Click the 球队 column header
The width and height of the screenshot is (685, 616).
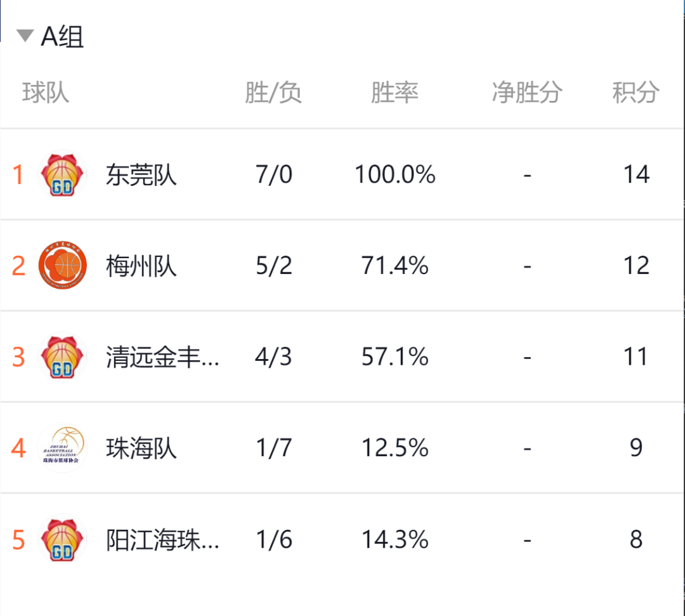[x=46, y=93]
